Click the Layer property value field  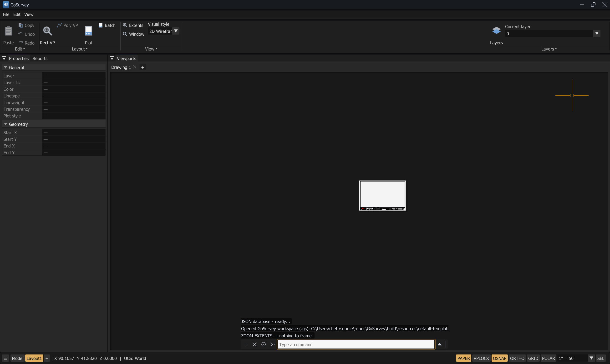coord(74,76)
